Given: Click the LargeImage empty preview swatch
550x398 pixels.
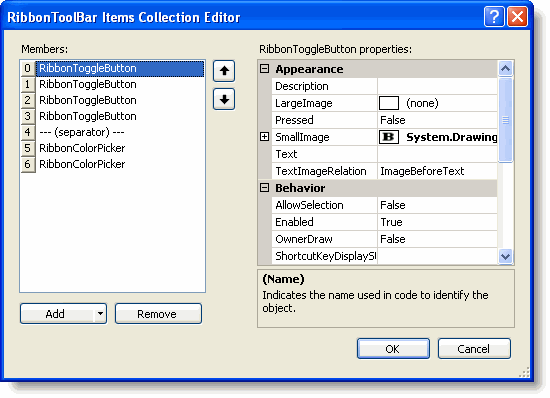Looking at the screenshot, I should tap(389, 103).
